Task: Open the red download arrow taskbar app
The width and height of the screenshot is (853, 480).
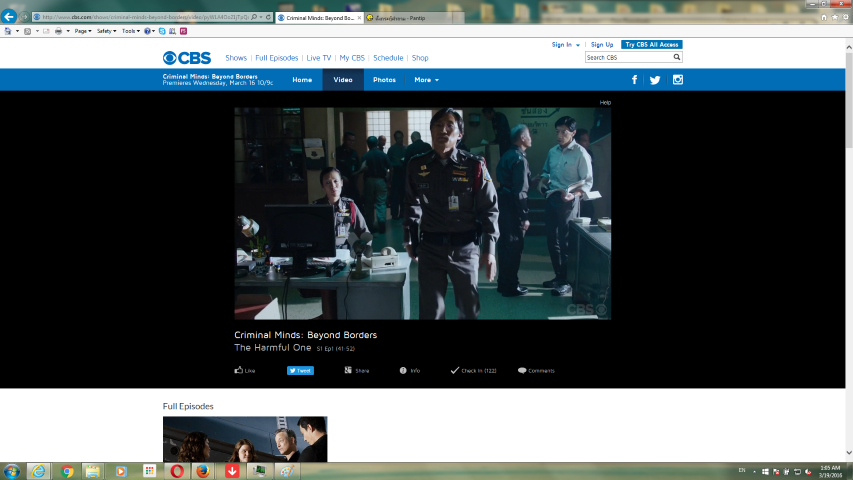Action: pyautogui.click(x=232, y=471)
